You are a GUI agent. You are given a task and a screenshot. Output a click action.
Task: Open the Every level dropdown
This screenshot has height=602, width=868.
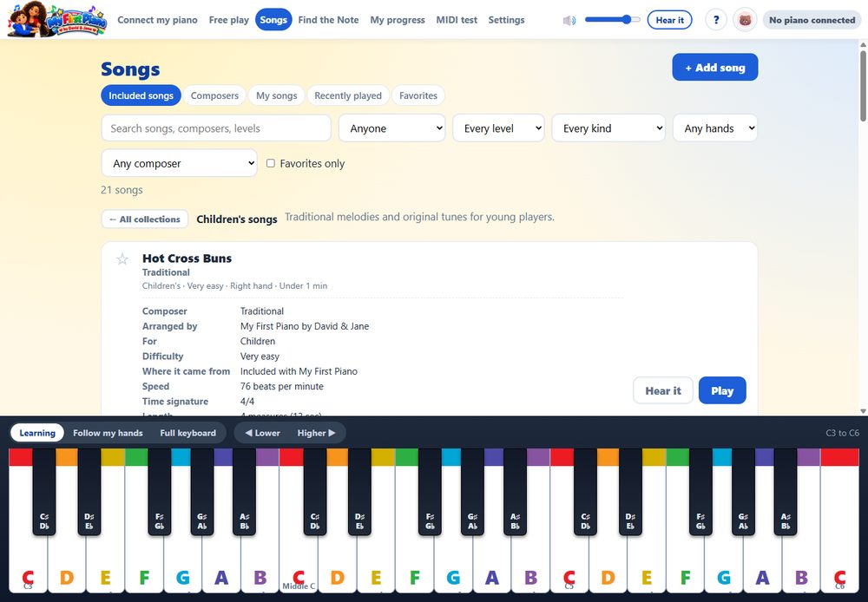point(499,128)
